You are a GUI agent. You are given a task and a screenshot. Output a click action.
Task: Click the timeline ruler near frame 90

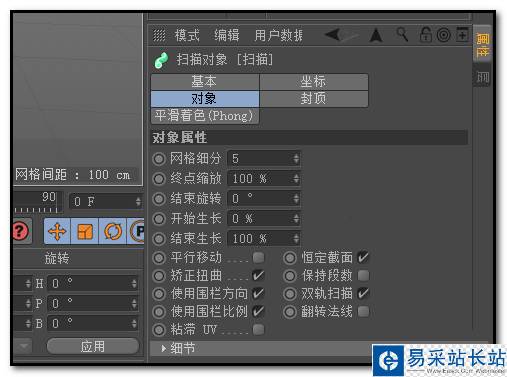(x=38, y=202)
